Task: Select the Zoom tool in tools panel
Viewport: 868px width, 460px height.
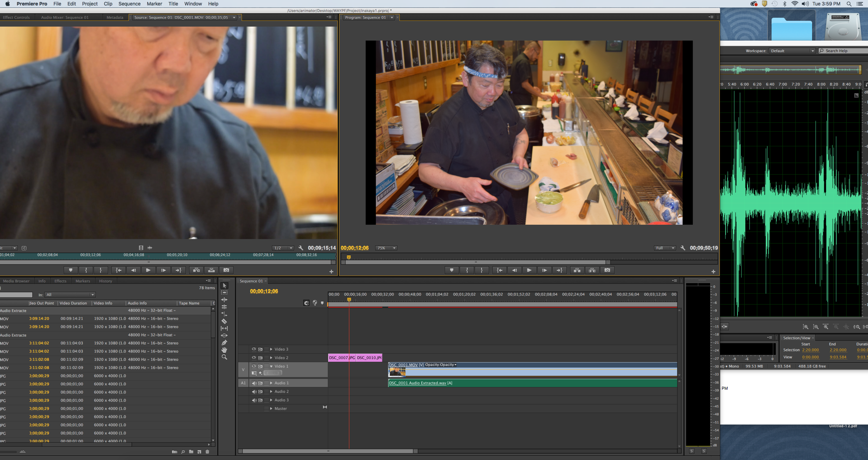Action: pos(224,357)
